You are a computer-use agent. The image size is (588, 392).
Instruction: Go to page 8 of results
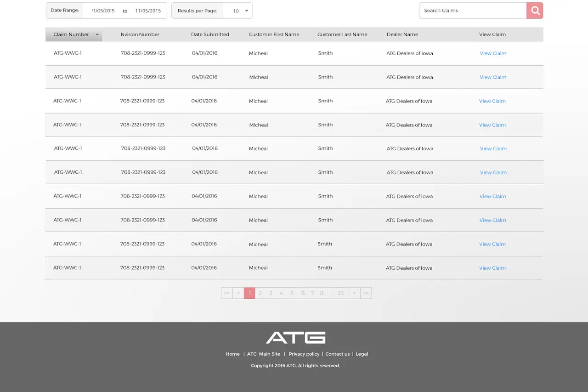(x=322, y=293)
